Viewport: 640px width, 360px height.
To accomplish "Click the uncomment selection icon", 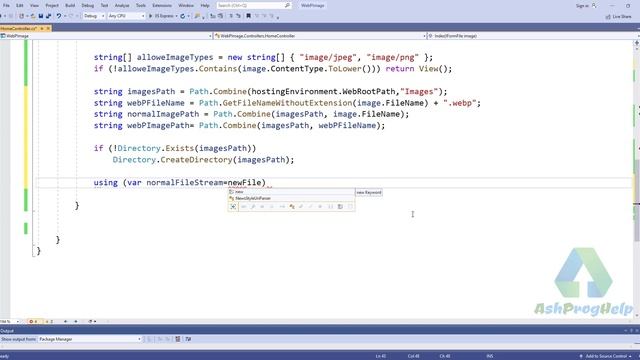I will coord(238,16).
